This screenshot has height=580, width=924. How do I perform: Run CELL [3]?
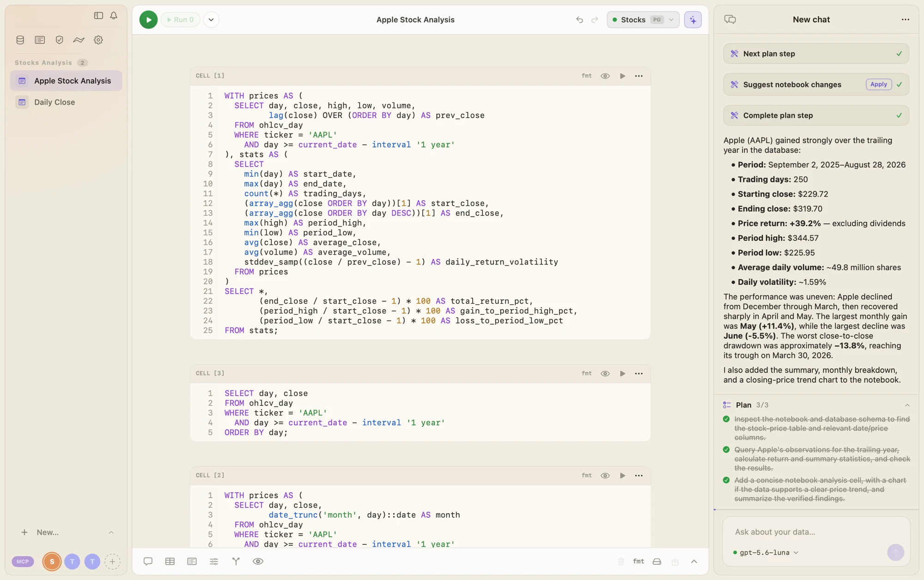coord(622,373)
